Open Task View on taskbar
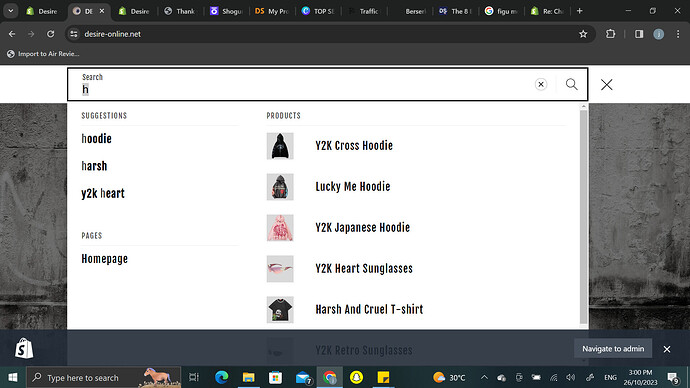The height and width of the screenshot is (388, 690). point(194,377)
